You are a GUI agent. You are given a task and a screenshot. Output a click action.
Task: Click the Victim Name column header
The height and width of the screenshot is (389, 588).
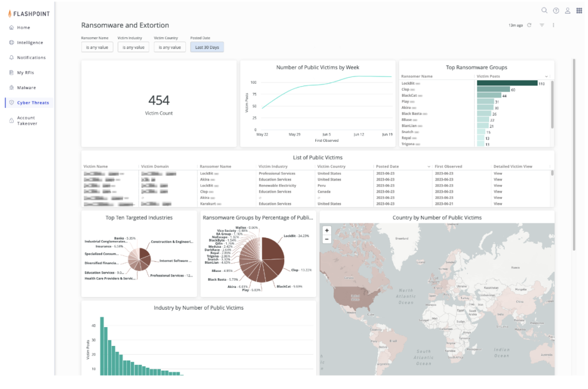96,166
